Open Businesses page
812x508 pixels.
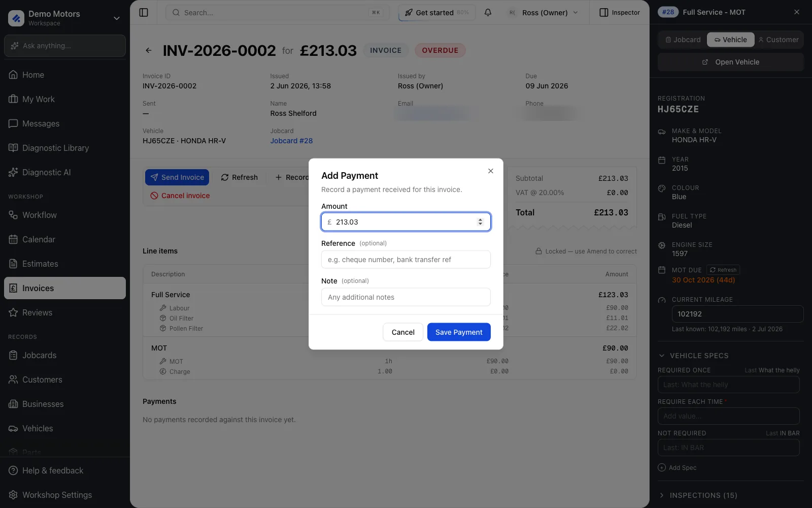(65, 404)
